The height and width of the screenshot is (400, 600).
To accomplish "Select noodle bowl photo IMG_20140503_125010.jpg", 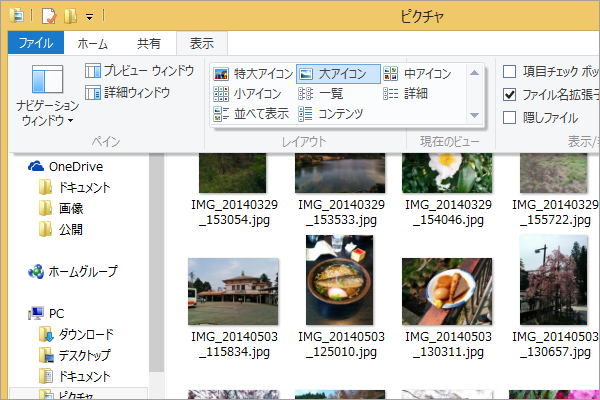I will click(339, 280).
